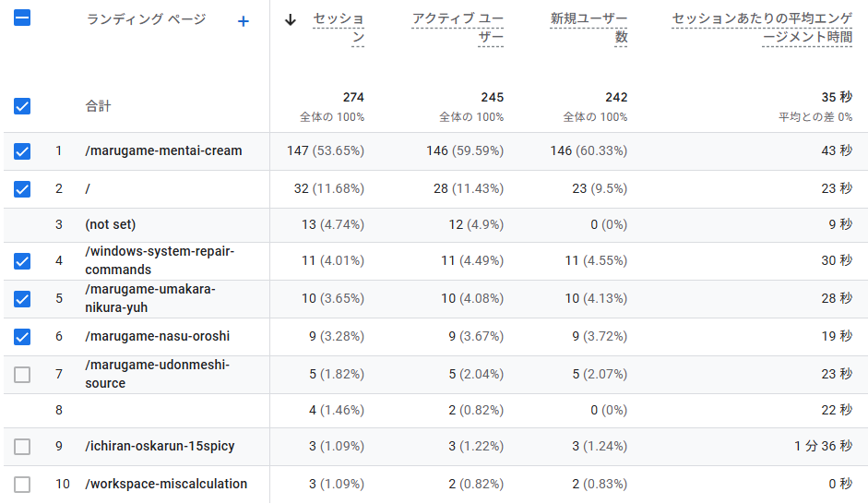Click engagement time cell 0 秒
Screen dimensions: 868x504
840,484
